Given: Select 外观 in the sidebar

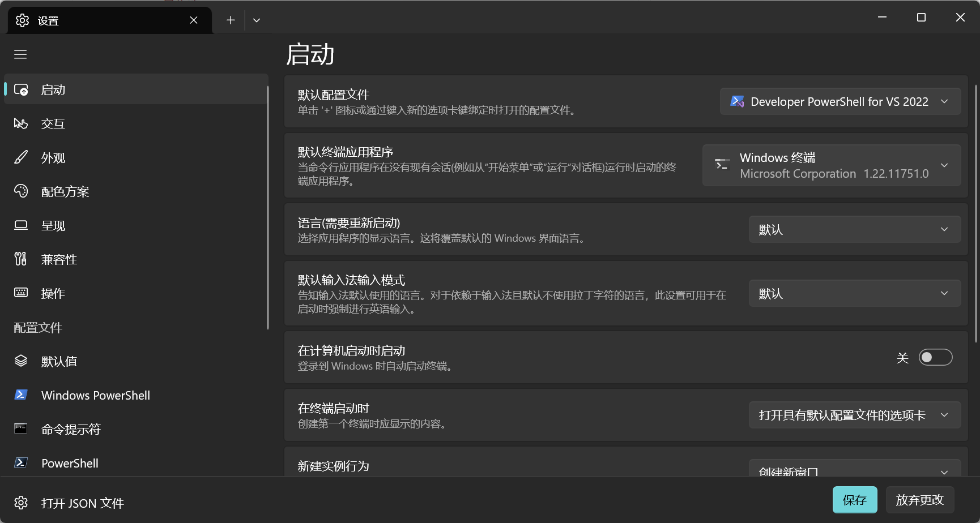Looking at the screenshot, I should [136, 157].
